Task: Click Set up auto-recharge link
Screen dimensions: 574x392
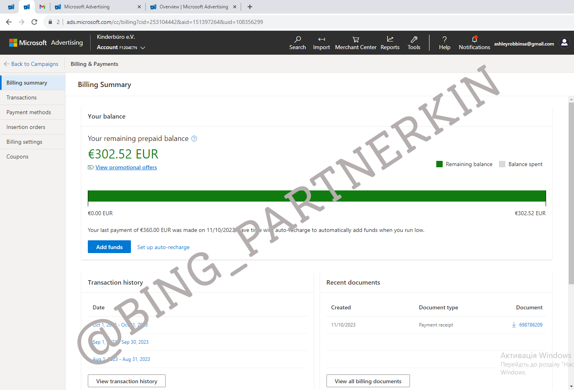Action: (163, 247)
